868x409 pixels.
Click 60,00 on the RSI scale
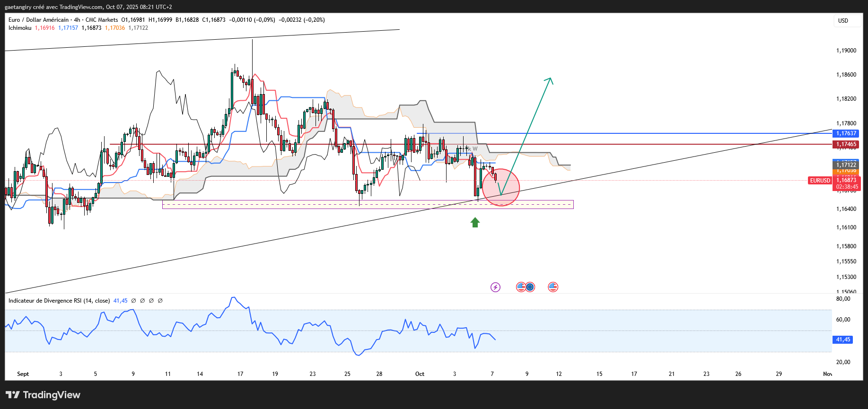point(843,320)
